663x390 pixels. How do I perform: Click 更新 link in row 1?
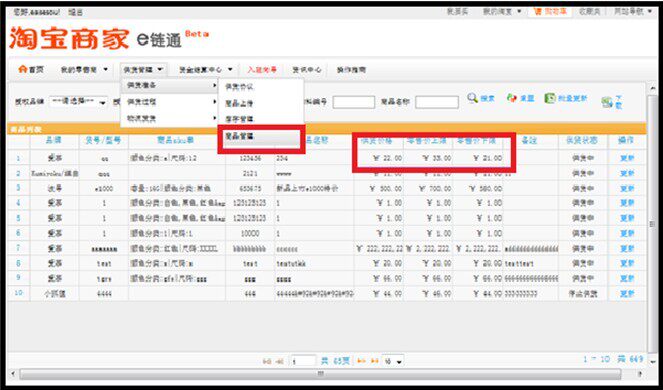(627, 158)
